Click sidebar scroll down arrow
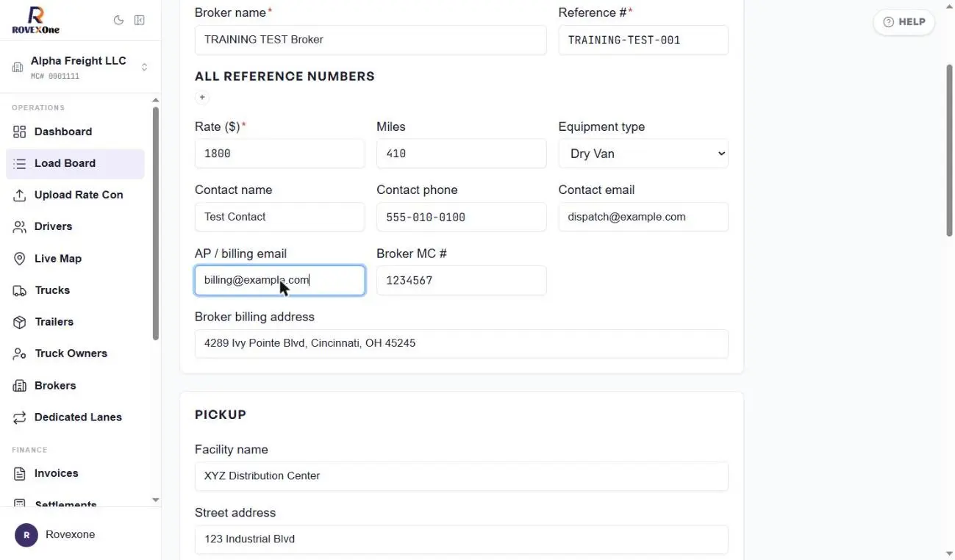The height and width of the screenshot is (560, 955). (x=155, y=500)
